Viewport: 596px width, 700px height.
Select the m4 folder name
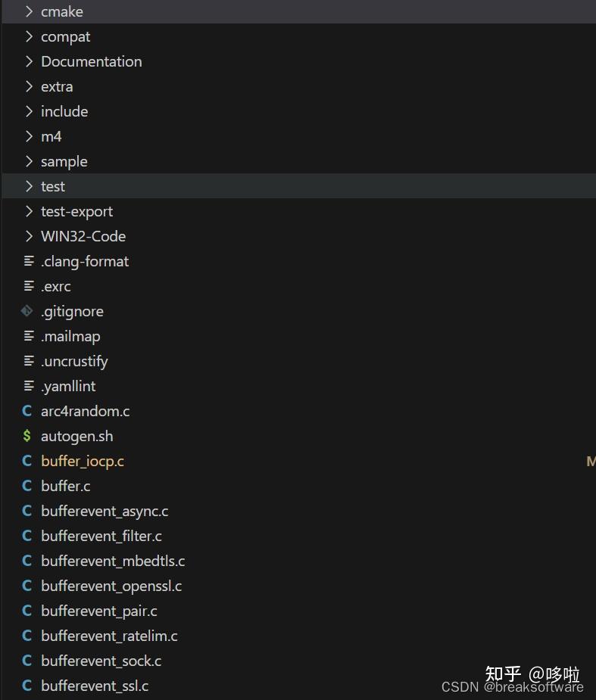point(51,137)
